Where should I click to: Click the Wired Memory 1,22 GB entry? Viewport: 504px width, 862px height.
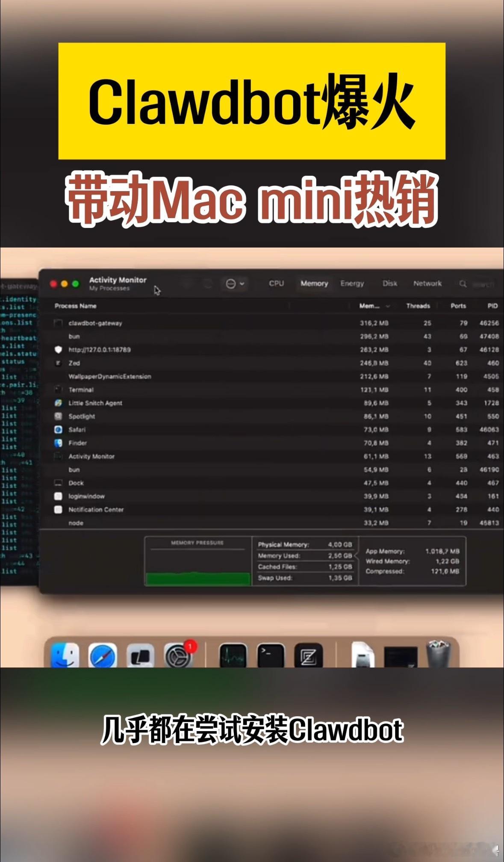(x=413, y=561)
